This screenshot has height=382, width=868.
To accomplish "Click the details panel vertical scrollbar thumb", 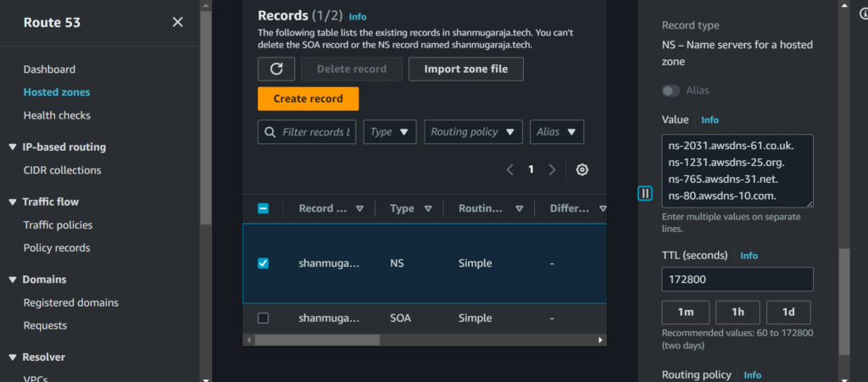I will click(844, 302).
